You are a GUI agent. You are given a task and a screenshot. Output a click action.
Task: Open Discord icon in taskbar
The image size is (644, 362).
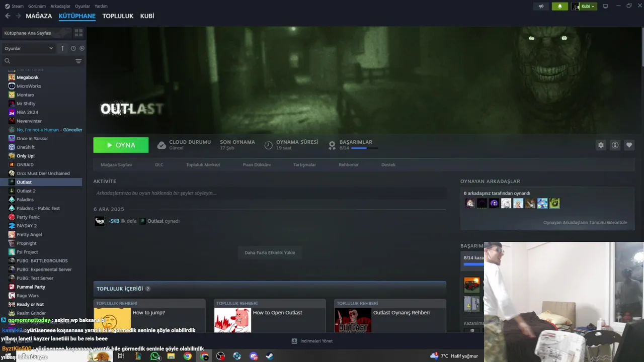[x=254, y=356]
